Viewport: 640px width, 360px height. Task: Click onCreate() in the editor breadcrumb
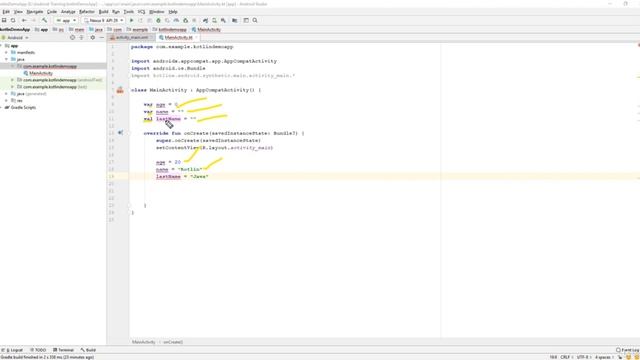click(x=173, y=342)
